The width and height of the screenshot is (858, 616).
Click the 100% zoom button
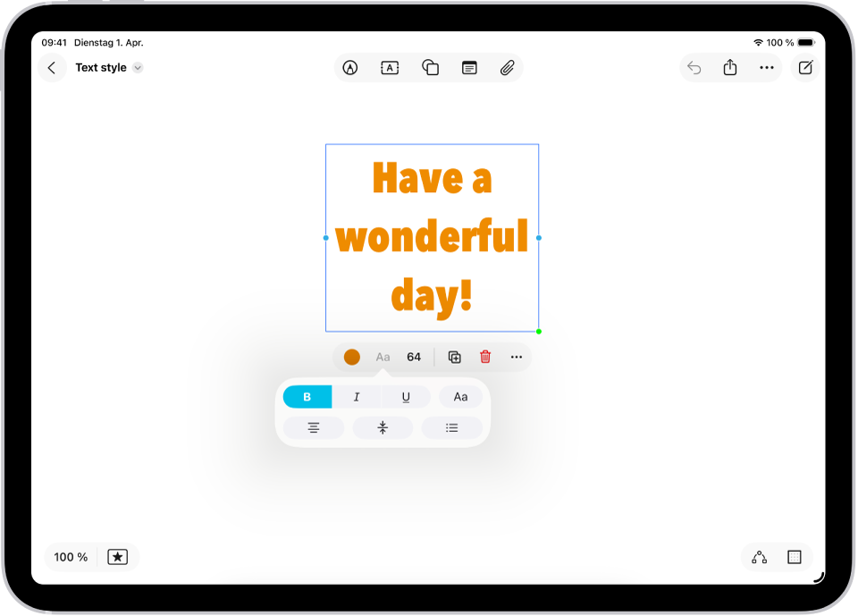tap(70, 557)
